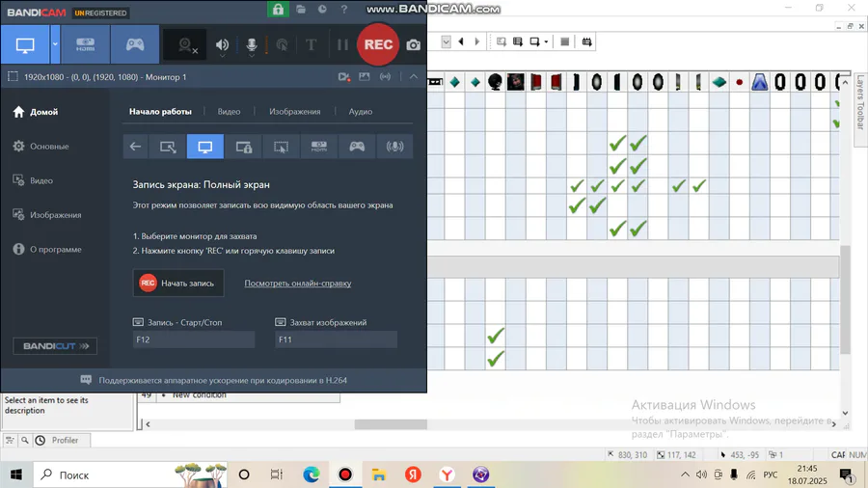Uncheck lowest checkmark under black sphere column
This screenshot has height=488, width=868.
pos(496,359)
